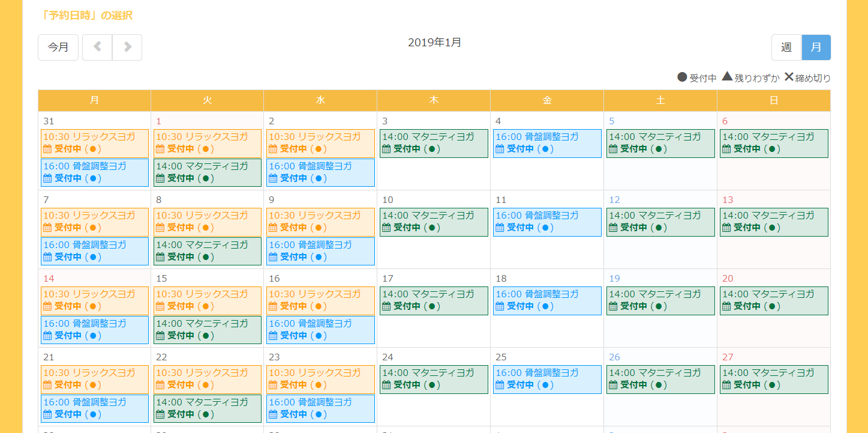Open 16:00 骨盤調整ヨガ on January 2
This screenshot has height=433, width=868.
[x=320, y=172]
